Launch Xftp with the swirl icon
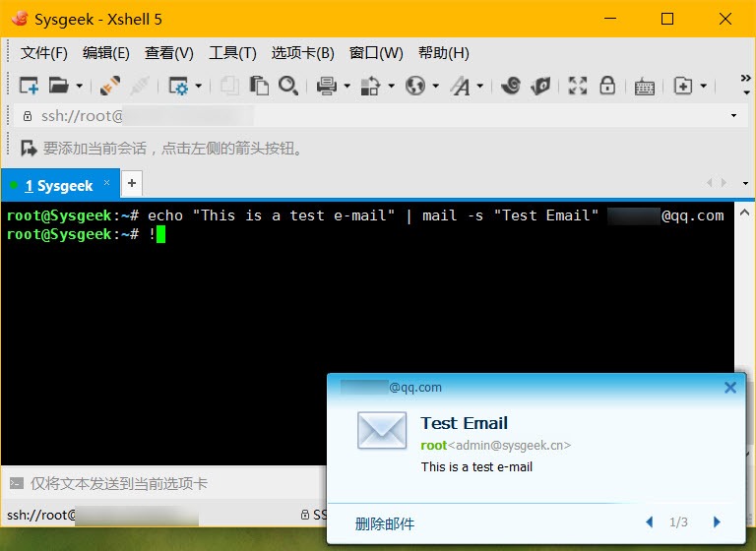 point(511,86)
